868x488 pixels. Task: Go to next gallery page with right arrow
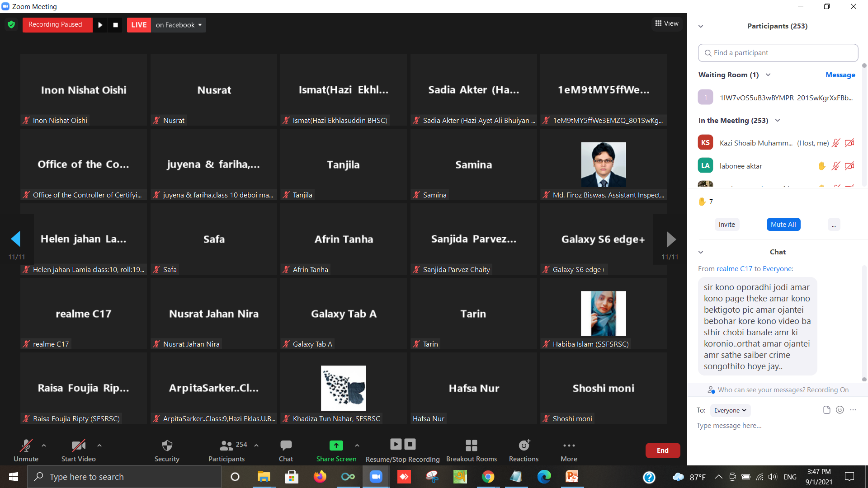click(x=671, y=239)
